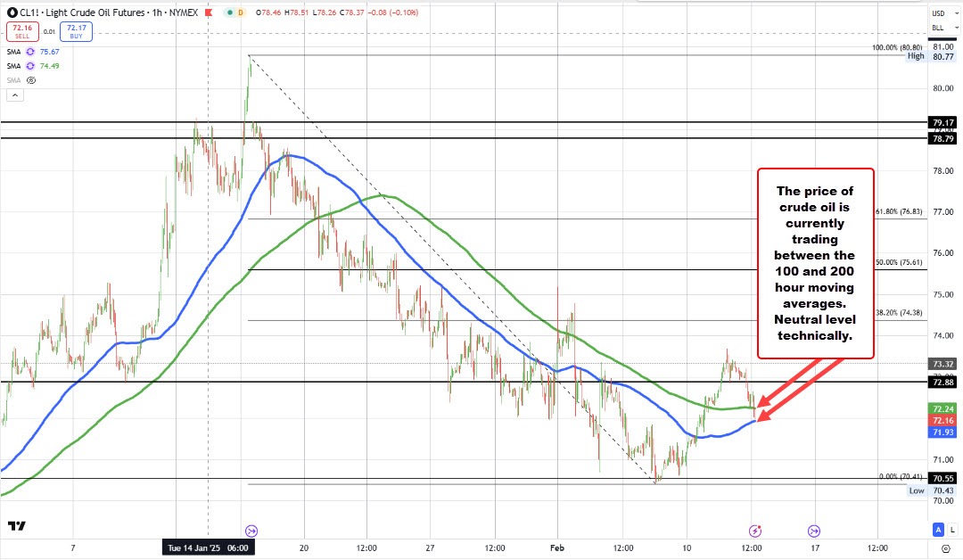Open chart settings hexagon gear icon

point(946,548)
